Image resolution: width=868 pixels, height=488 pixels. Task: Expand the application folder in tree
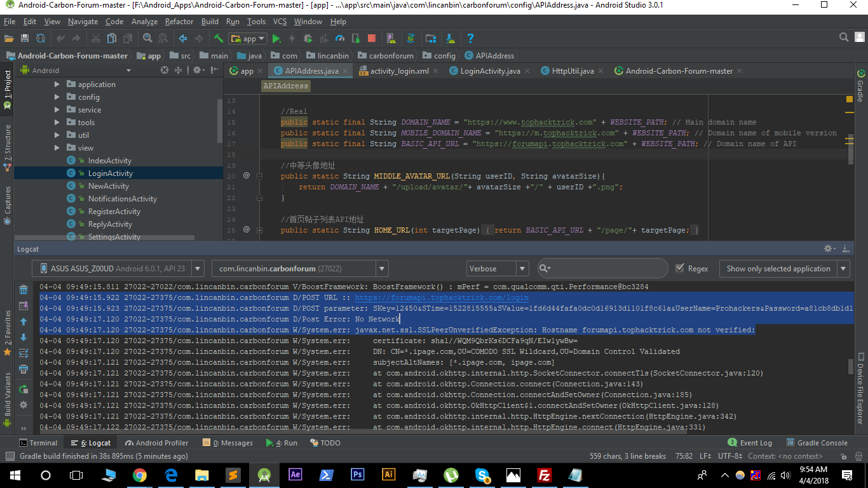point(57,85)
